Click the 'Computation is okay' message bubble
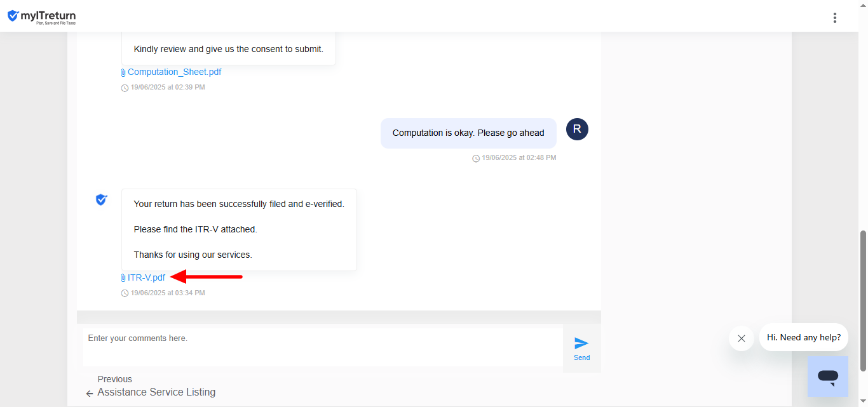Viewport: 868px width, 407px height. 468,133
